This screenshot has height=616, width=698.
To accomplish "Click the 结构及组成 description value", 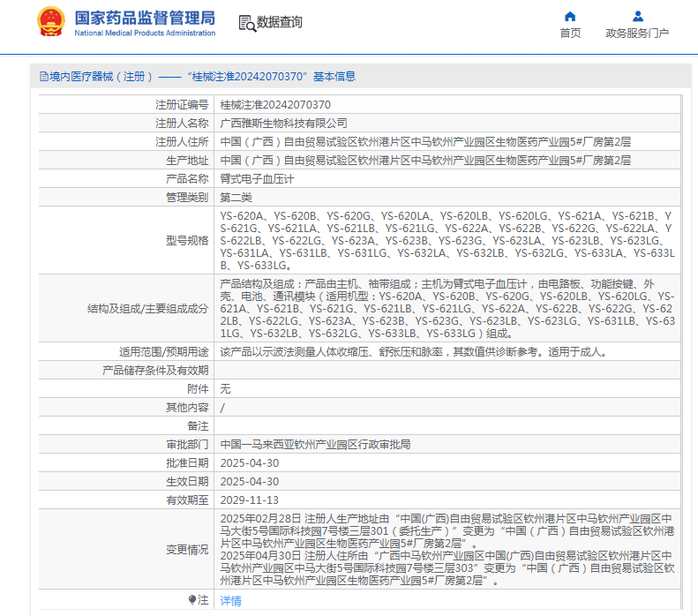I will tap(447, 309).
